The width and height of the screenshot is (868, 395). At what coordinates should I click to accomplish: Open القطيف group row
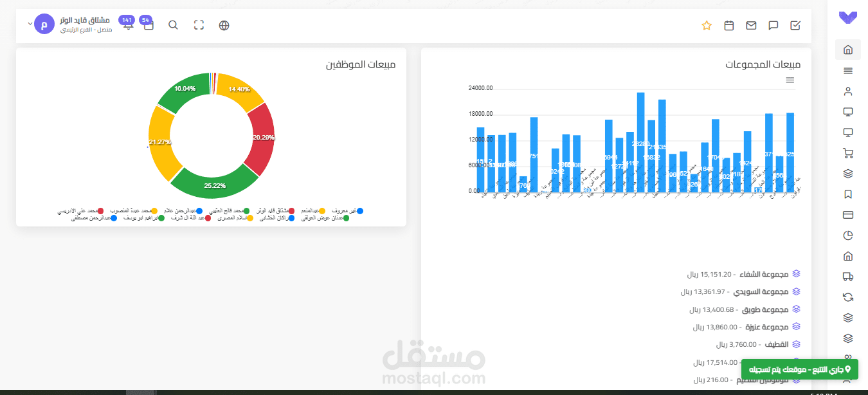pyautogui.click(x=757, y=344)
